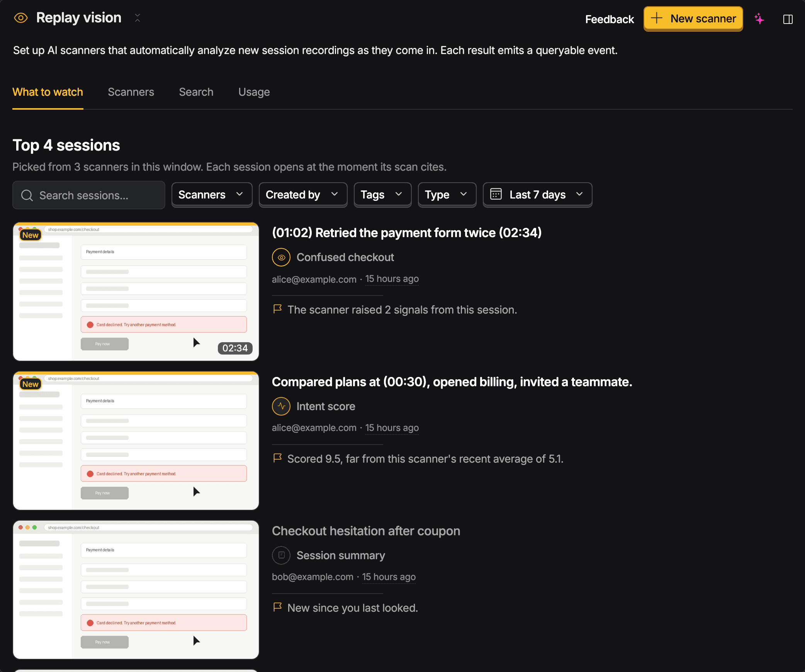This screenshot has height=672, width=805.
Task: Click the Intent score pulse scanner icon
Action: (x=281, y=406)
